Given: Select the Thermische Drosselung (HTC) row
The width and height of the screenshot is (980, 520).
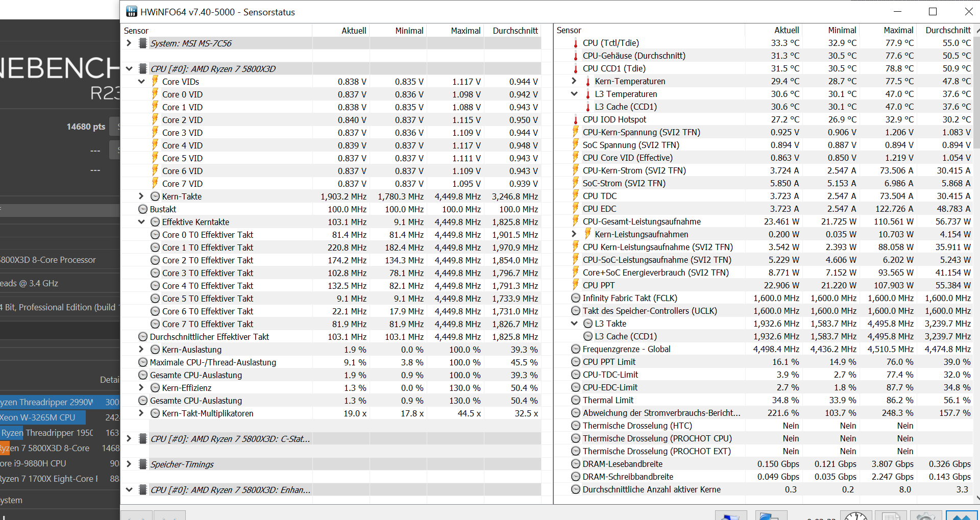Looking at the screenshot, I should [x=763, y=426].
